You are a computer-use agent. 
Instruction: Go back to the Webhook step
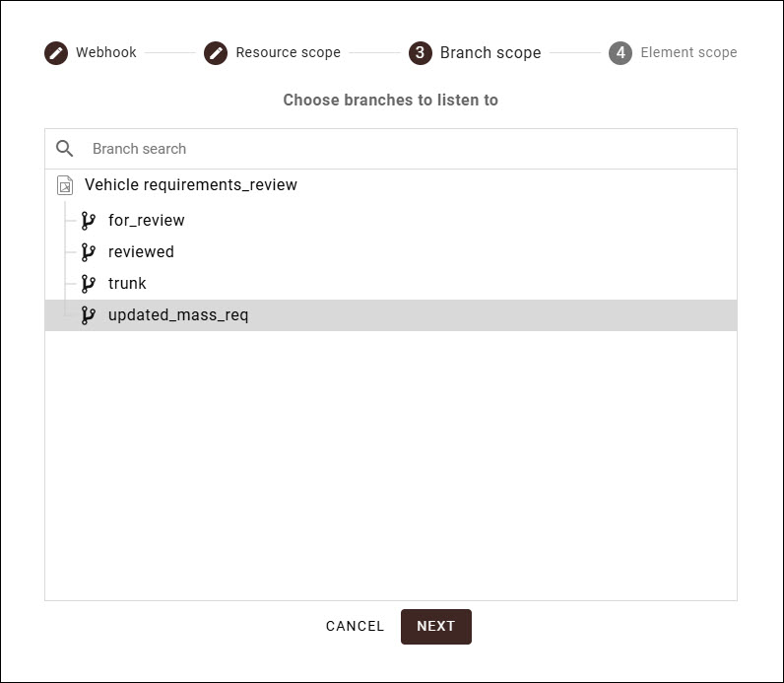tap(106, 53)
